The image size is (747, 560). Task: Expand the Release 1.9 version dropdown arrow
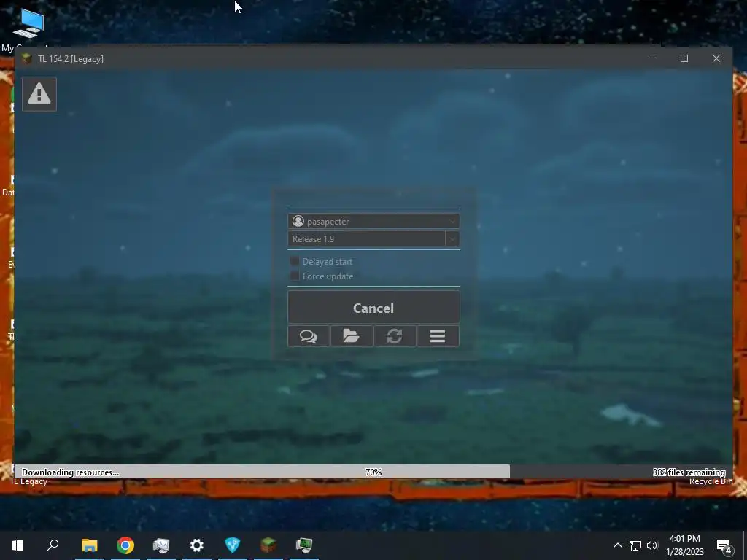[x=452, y=238]
